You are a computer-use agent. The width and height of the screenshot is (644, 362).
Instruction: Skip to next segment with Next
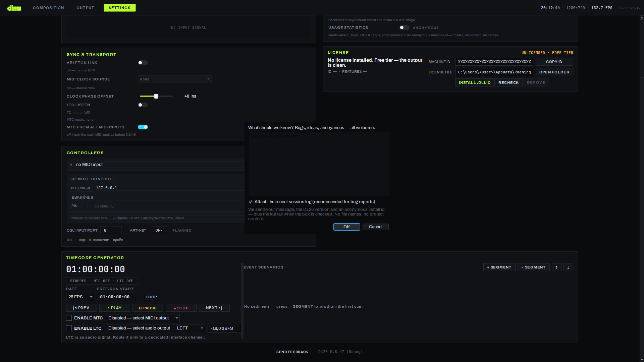[214, 308]
